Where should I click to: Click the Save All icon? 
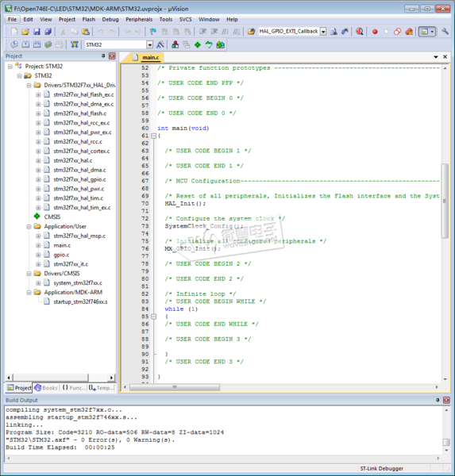coord(48,32)
